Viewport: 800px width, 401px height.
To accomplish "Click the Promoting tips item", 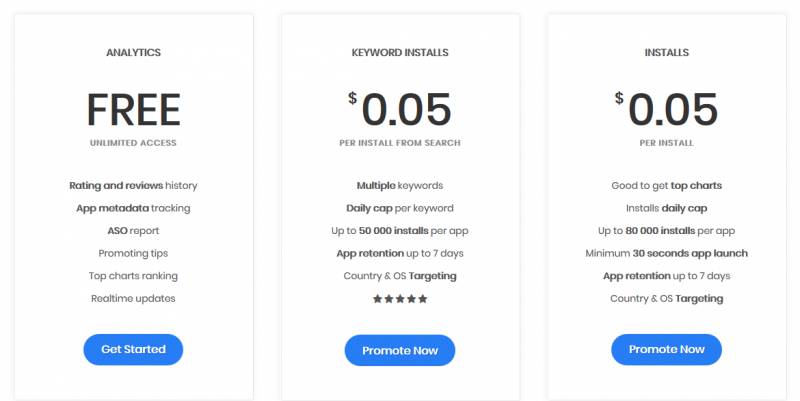I will point(133,254).
